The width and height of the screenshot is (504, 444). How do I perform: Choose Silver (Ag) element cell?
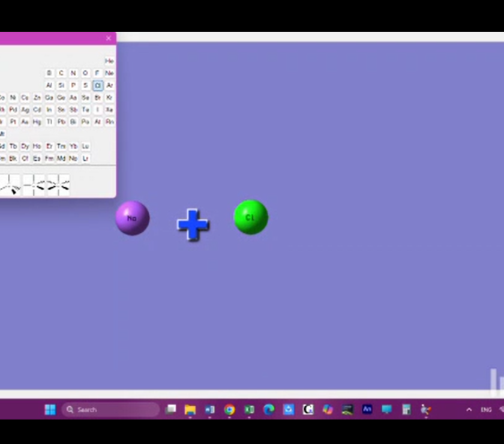[x=25, y=110]
